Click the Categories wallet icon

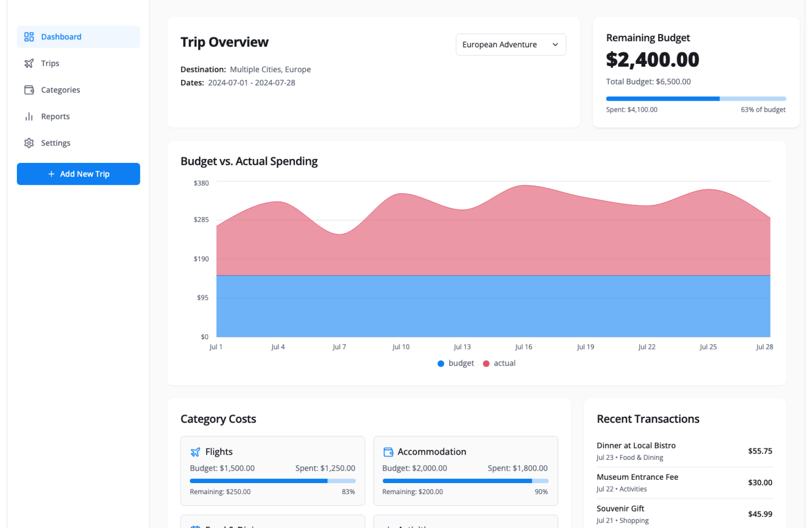coord(29,90)
